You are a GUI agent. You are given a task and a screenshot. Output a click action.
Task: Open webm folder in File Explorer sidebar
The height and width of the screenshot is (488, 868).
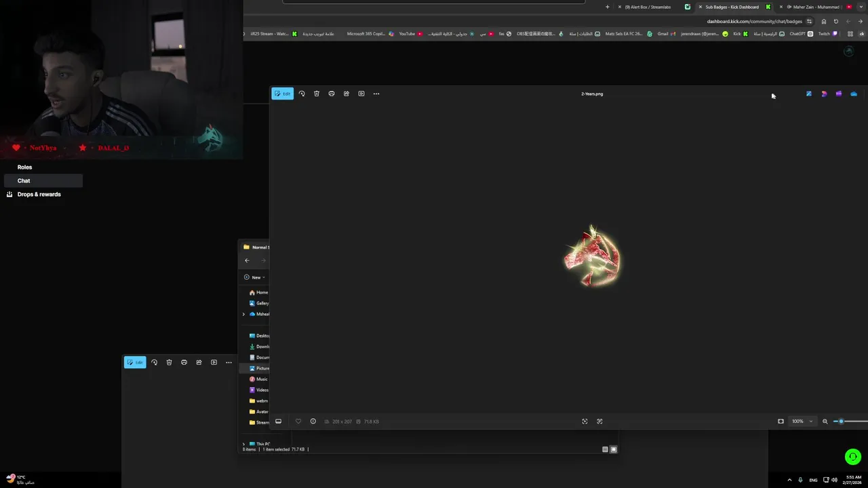[x=258, y=401]
